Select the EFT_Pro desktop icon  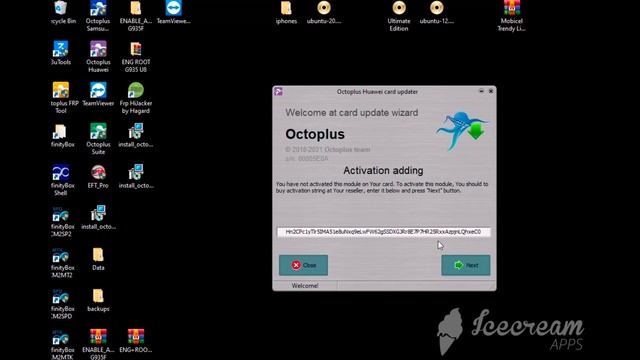click(x=98, y=177)
